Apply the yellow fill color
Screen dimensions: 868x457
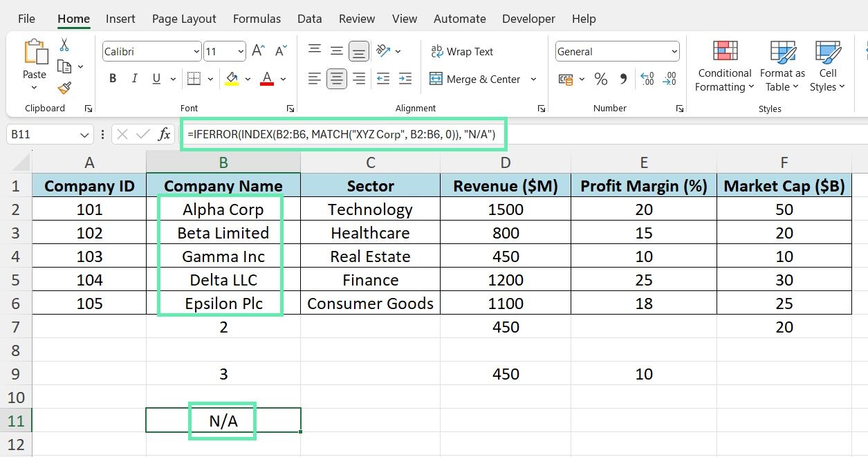[232, 79]
